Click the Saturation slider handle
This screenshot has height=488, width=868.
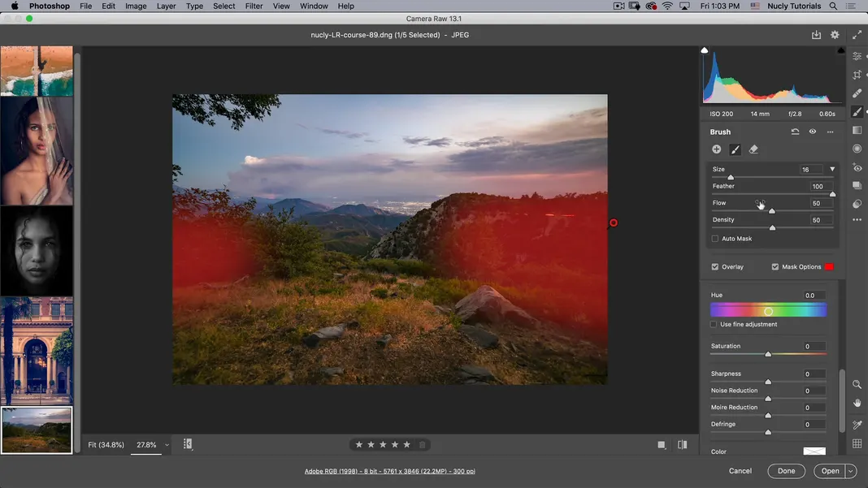click(x=768, y=354)
